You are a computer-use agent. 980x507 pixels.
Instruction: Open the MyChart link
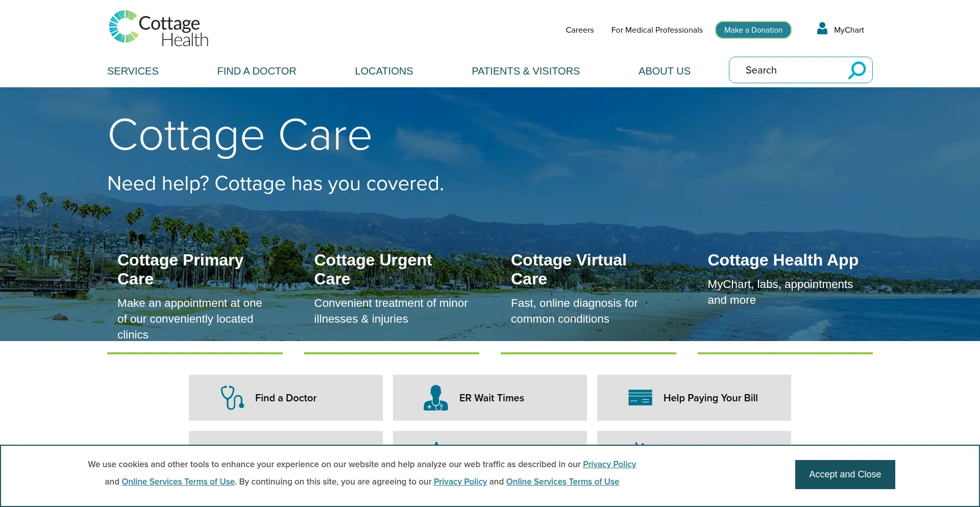click(x=849, y=30)
